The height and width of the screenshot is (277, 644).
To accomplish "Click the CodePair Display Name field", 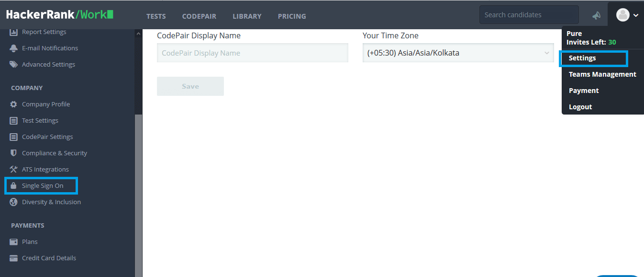I will pos(253,53).
